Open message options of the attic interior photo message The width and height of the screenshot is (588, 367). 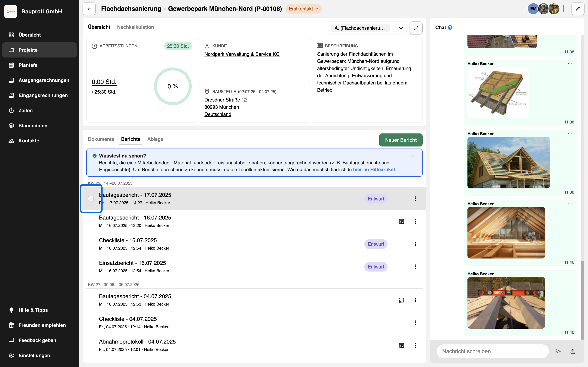point(570,204)
